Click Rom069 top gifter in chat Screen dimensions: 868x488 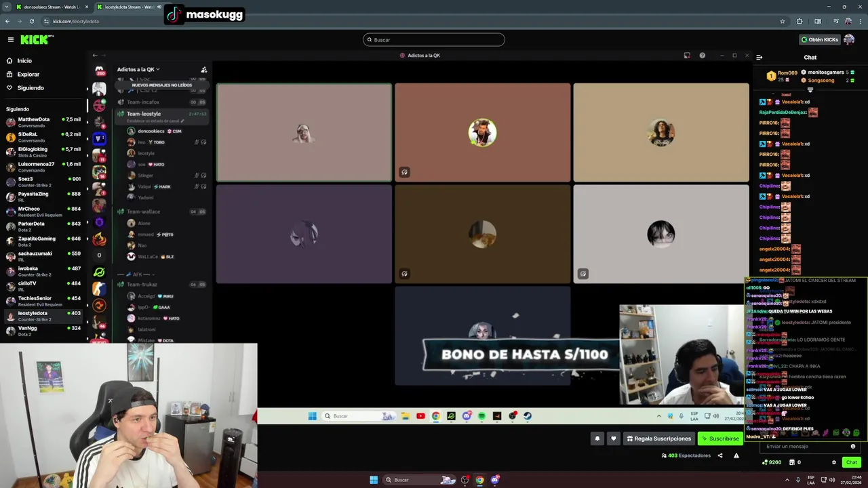click(x=783, y=76)
